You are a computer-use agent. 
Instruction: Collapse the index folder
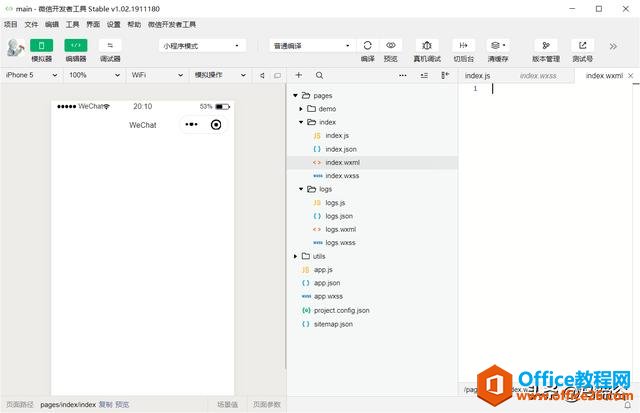[301, 122]
